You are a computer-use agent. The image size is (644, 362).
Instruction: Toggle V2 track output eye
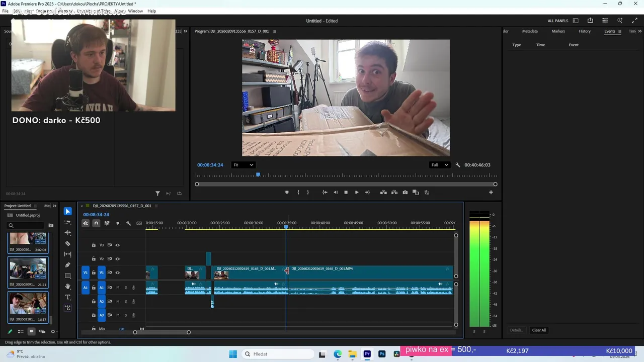click(x=117, y=259)
